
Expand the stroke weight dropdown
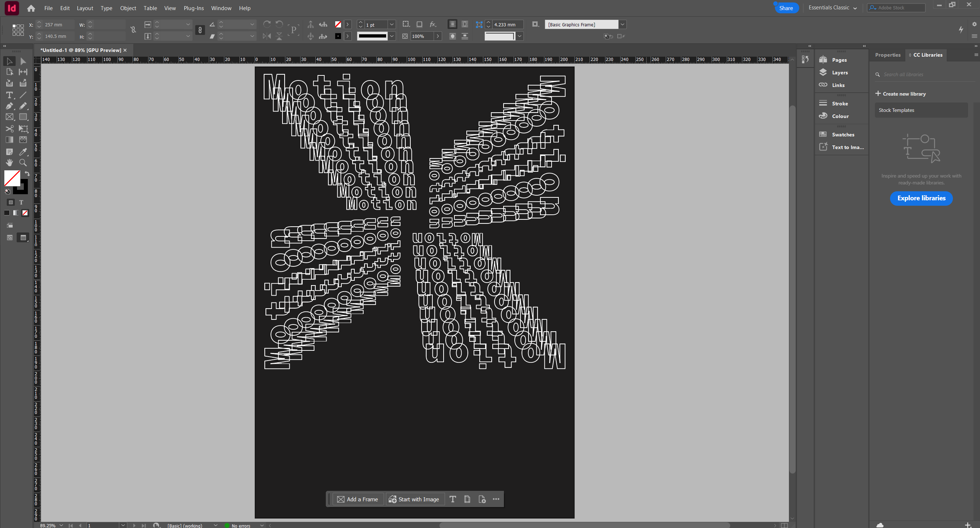tap(392, 25)
